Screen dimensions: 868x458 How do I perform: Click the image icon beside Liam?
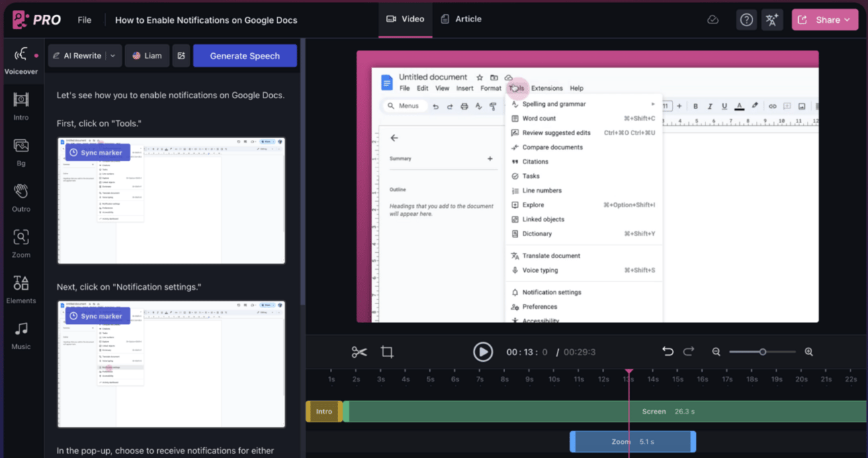[x=181, y=56]
